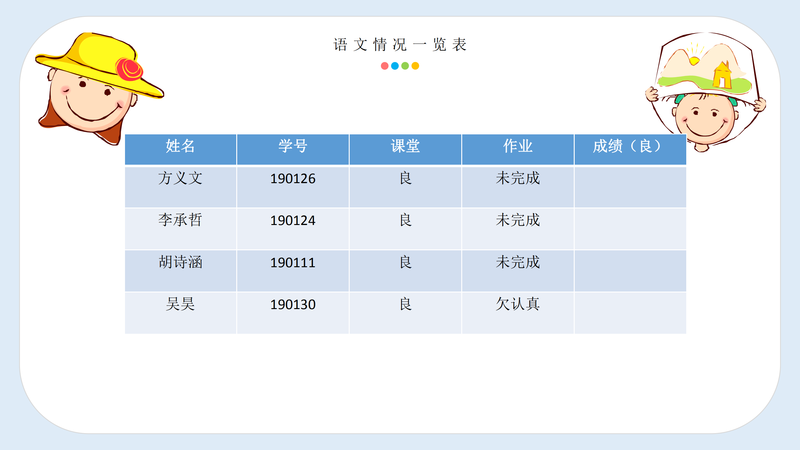
Task: Select the name cell 方义文
Action: [181, 186]
